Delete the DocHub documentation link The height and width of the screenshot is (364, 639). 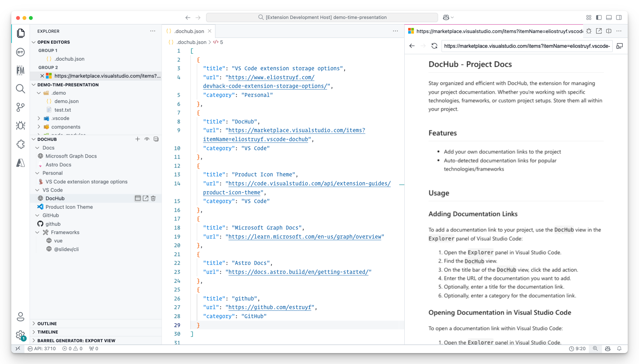click(x=153, y=198)
